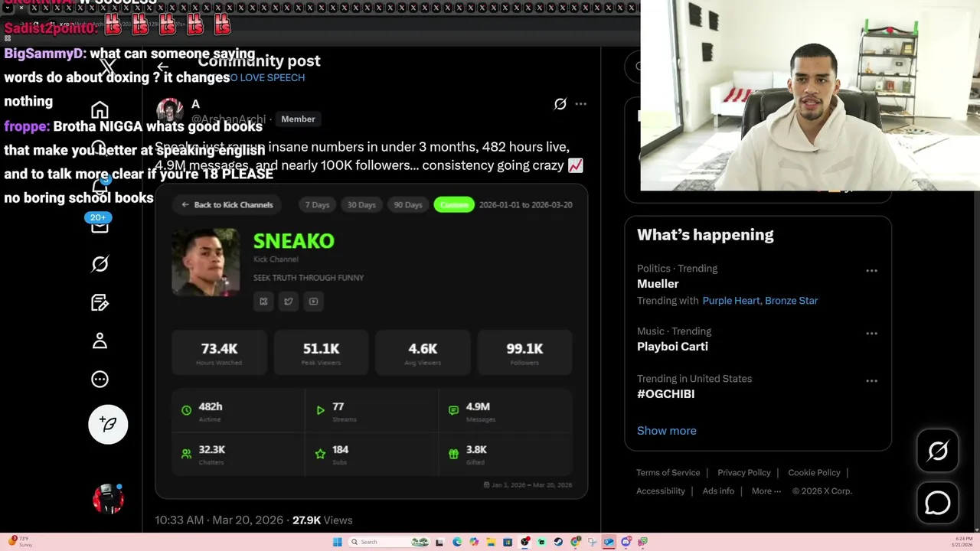Open the pencil-and-note icon in X sidebar

tap(100, 302)
